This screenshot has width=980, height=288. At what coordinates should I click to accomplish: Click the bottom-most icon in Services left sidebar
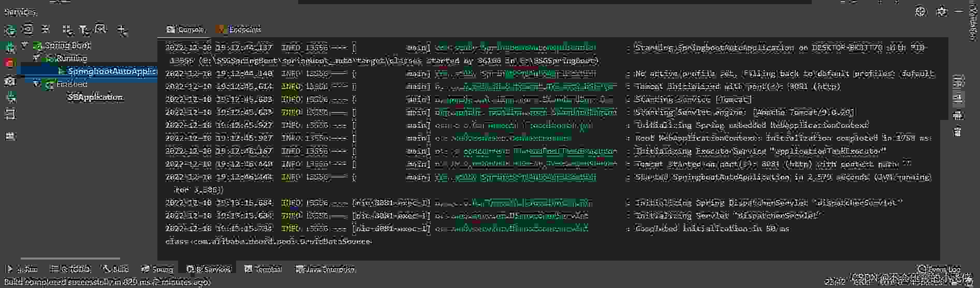(x=10, y=137)
